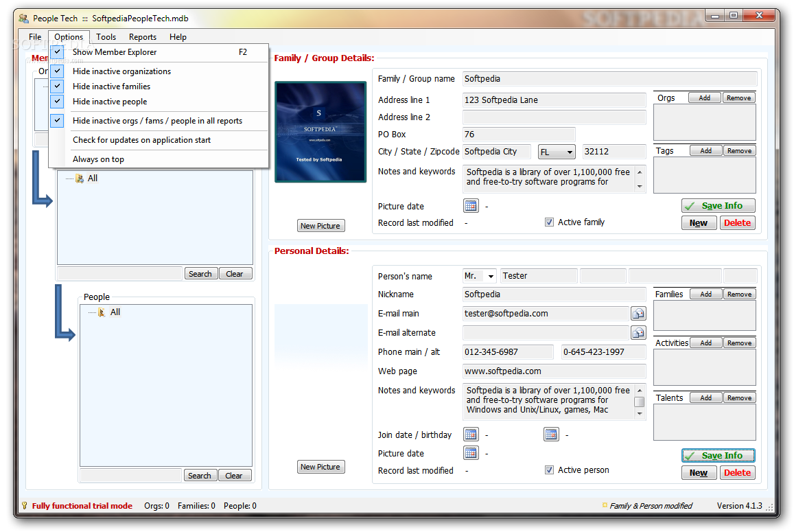Click the Address line 1 field

554,100
